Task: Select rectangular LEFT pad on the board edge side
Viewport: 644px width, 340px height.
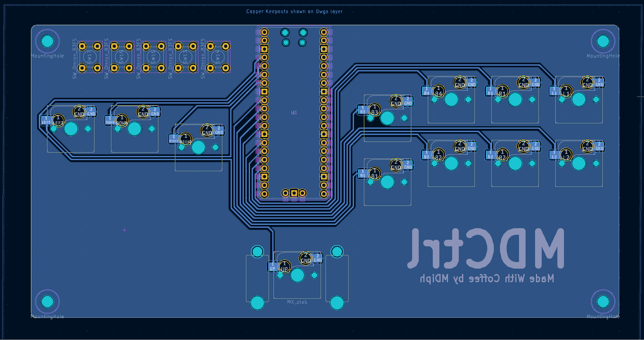Action: 46,120
